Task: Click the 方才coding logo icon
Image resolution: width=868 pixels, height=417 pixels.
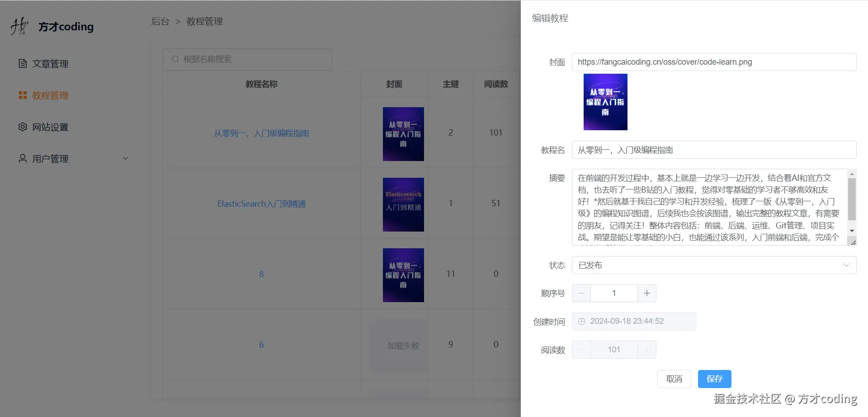Action: 19,26
